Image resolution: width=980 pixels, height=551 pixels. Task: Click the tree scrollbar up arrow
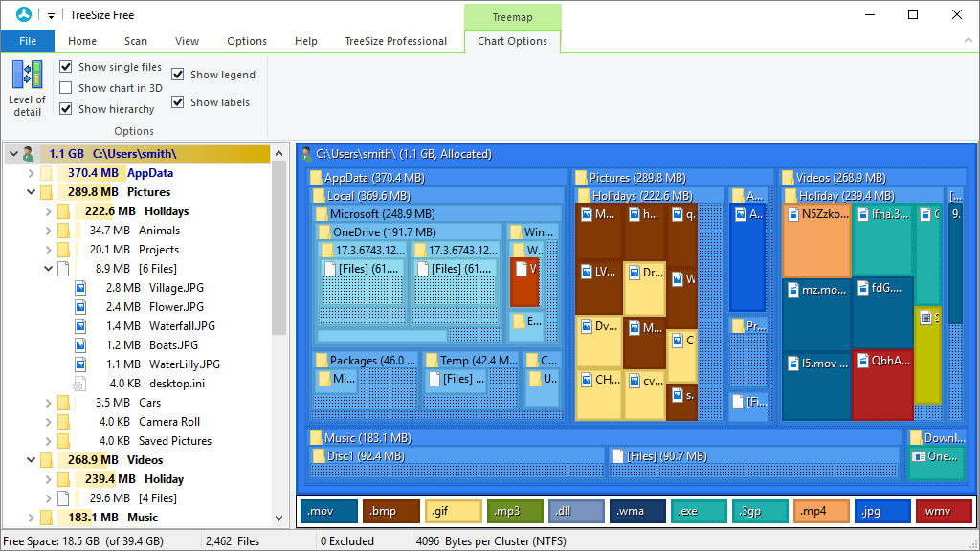278,153
